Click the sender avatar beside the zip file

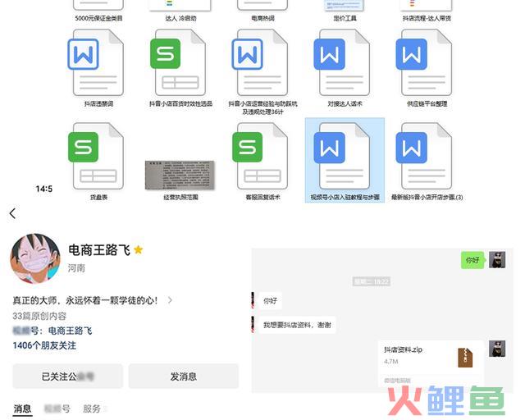(497, 349)
